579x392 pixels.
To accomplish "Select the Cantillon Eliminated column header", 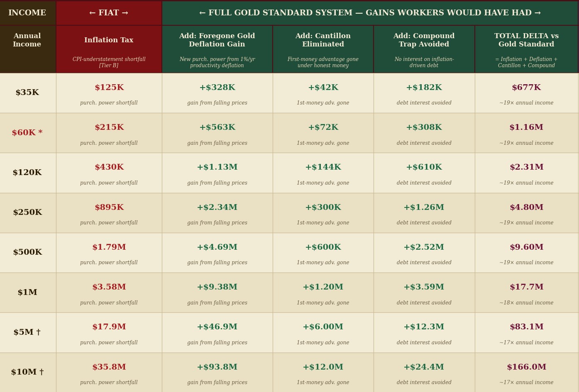I will click(x=323, y=49).
